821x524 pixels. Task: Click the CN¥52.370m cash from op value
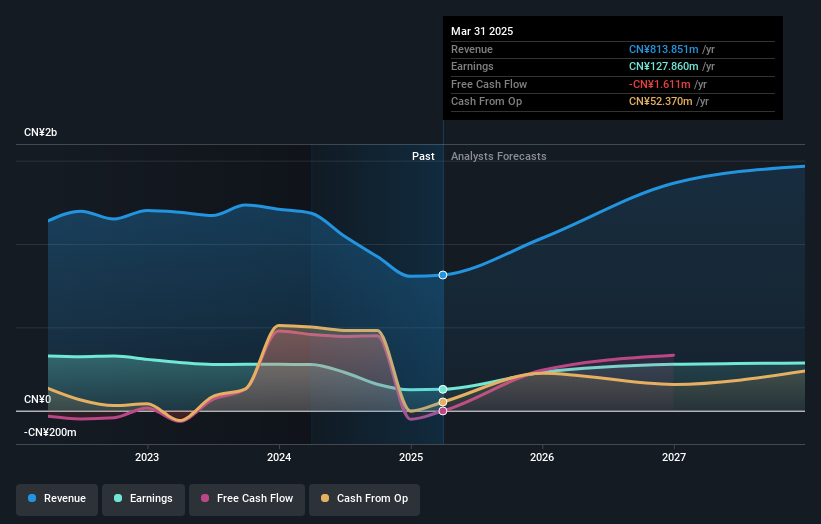pos(661,102)
